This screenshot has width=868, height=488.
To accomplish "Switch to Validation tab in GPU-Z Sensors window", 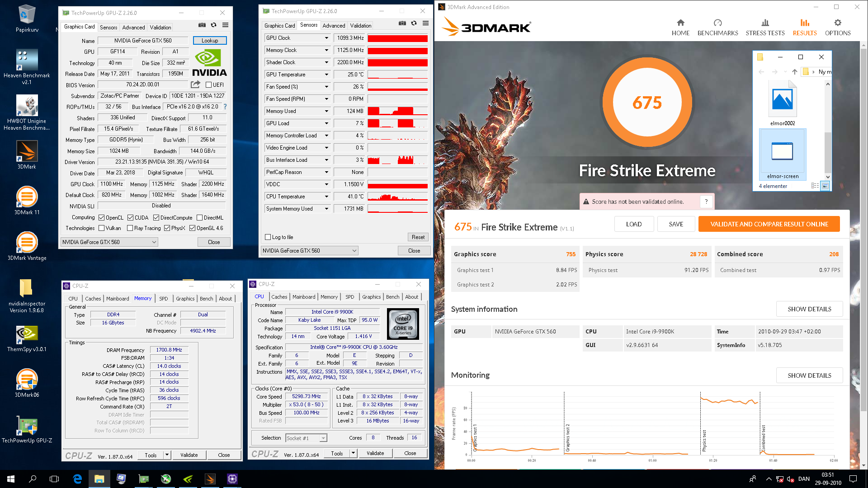I will pos(361,25).
